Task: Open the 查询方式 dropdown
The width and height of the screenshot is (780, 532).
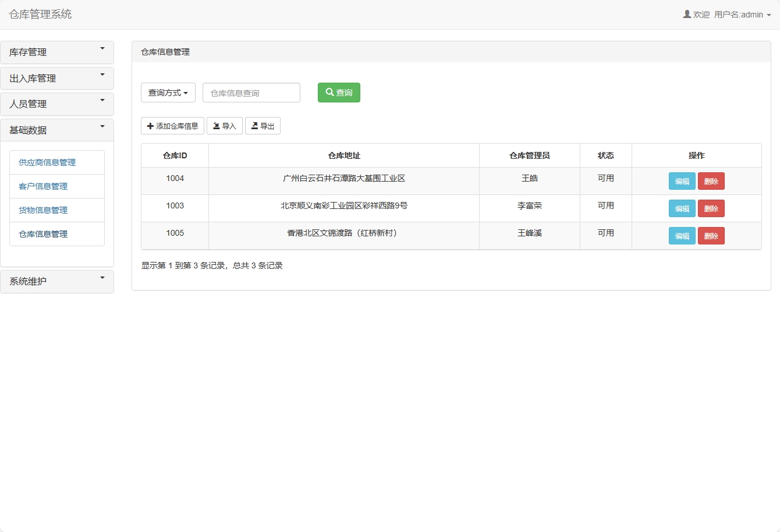Action: (168, 92)
